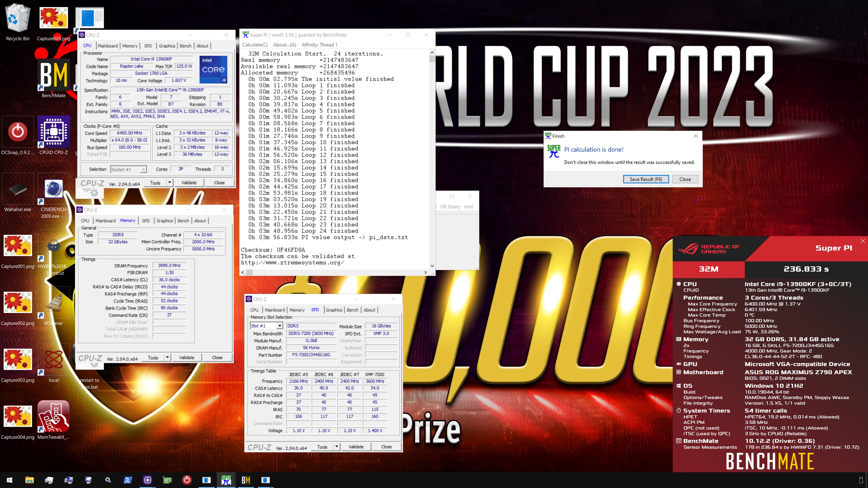Click Super PI horizontal scrollbar left arrow
Image resolution: width=868 pixels, height=488 pixels.
pos(243,272)
